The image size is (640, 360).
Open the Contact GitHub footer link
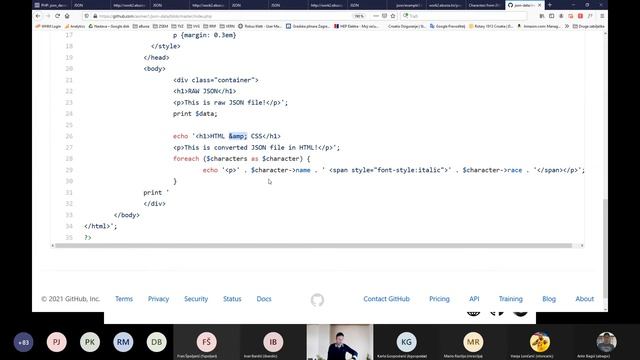(x=386, y=299)
